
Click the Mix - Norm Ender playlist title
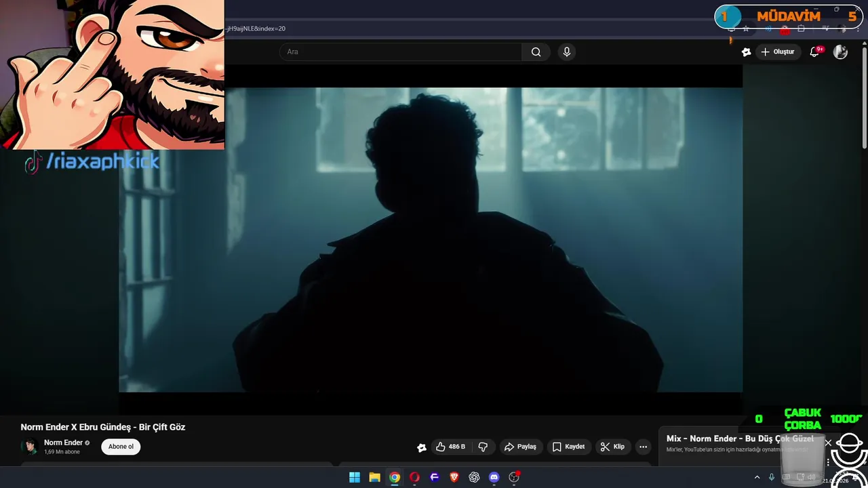click(740, 439)
